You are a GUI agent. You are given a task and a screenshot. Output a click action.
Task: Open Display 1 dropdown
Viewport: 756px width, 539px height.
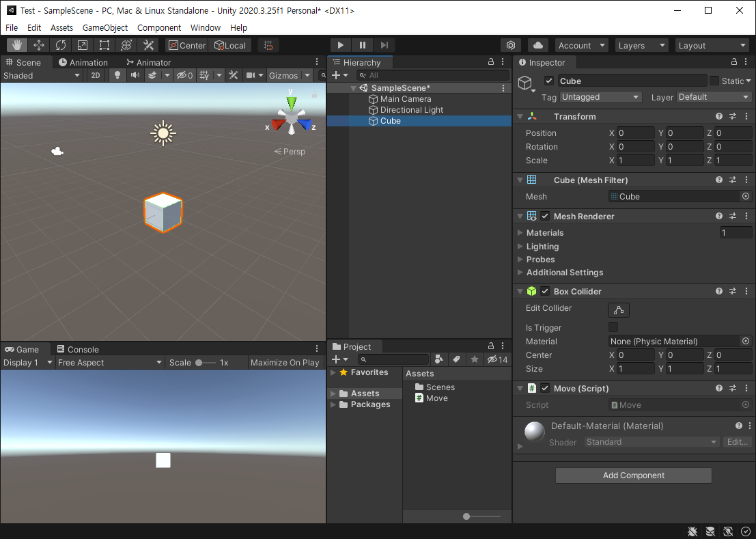click(27, 363)
